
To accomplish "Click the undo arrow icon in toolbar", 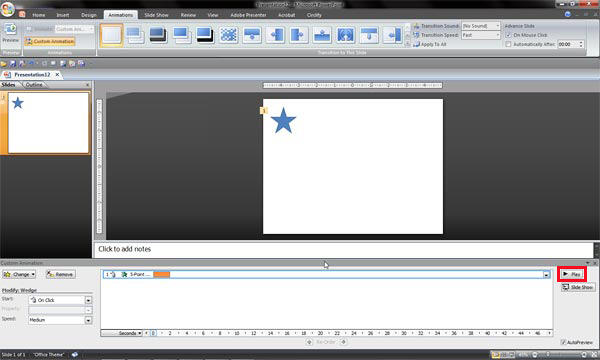I will coord(31,63).
